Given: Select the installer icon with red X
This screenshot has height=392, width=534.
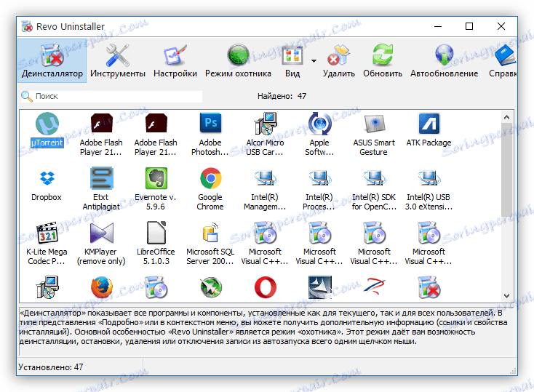Looking at the screenshot, I should click(x=429, y=287).
